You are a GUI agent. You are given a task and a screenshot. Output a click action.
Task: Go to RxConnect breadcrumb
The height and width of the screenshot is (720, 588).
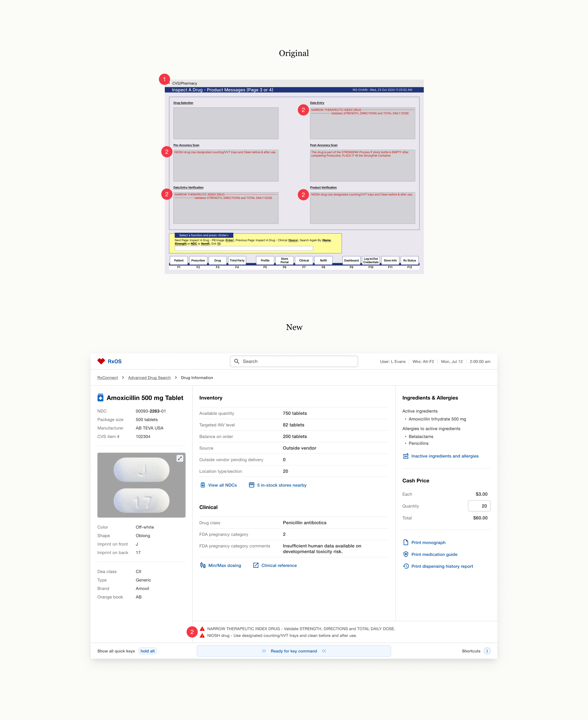(x=107, y=378)
